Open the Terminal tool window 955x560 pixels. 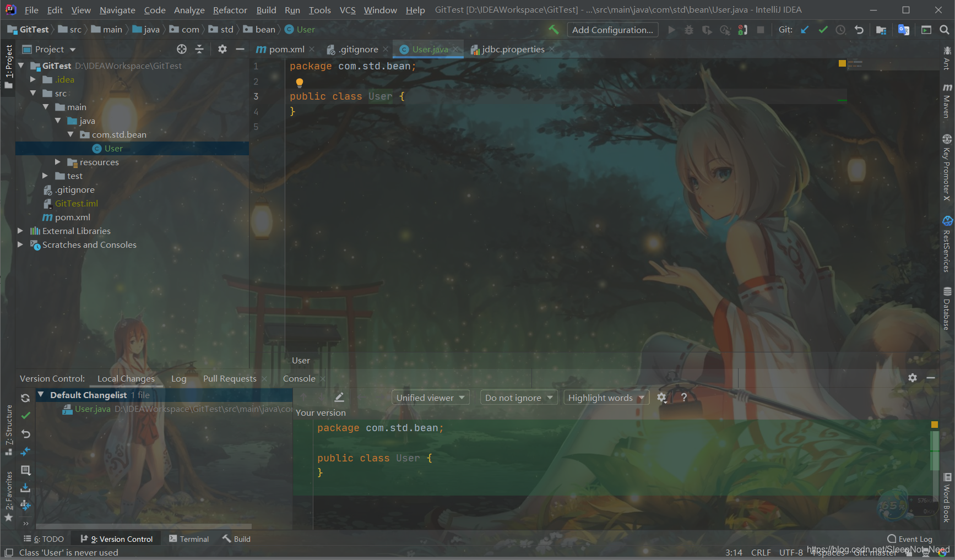click(189, 539)
